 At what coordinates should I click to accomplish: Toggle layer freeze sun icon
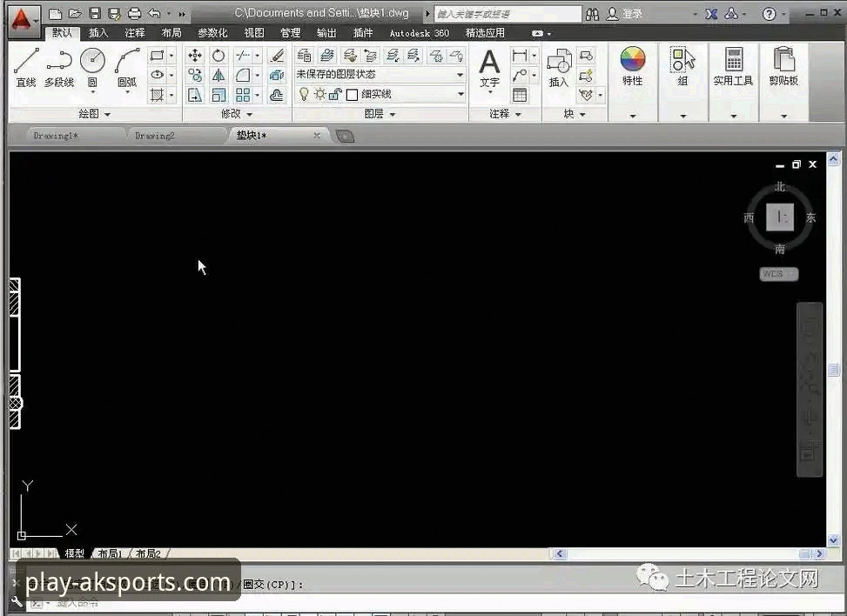coord(319,94)
